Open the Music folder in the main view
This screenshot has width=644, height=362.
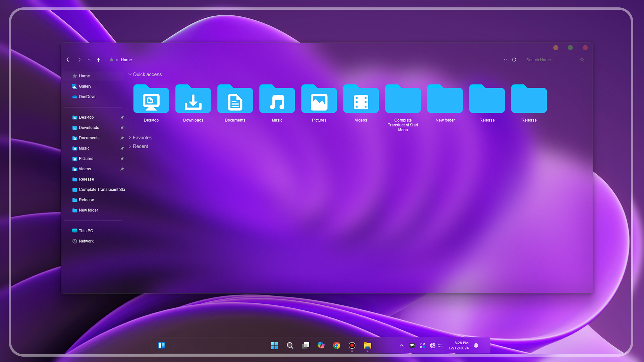[277, 101]
